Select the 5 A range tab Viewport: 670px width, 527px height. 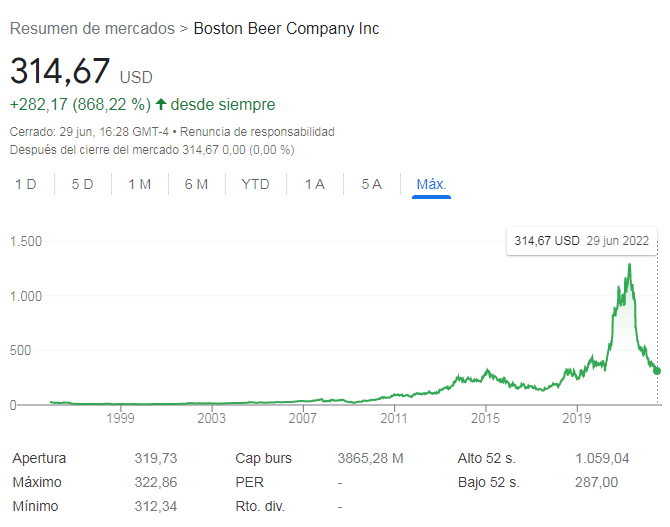372,184
